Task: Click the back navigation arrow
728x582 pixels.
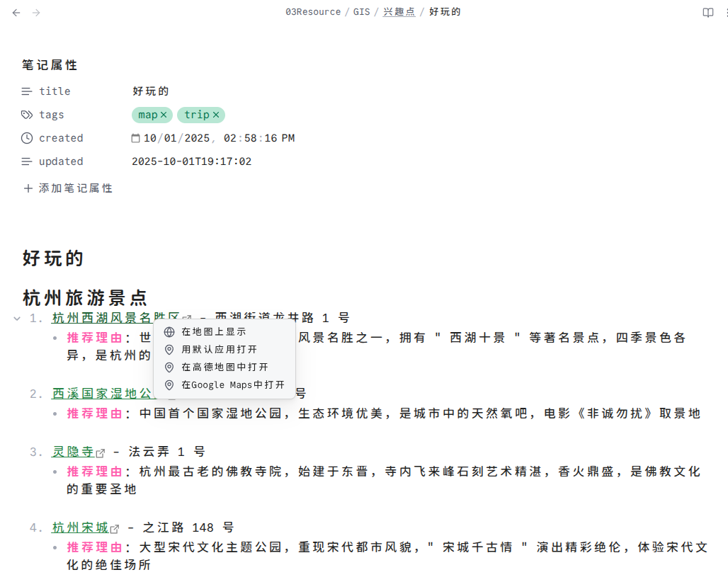Action: point(16,13)
